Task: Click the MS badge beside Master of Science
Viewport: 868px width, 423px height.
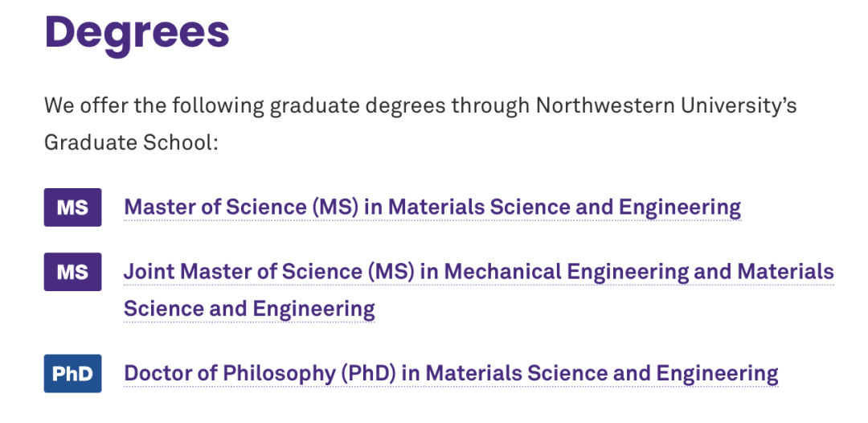Action: pos(72,207)
